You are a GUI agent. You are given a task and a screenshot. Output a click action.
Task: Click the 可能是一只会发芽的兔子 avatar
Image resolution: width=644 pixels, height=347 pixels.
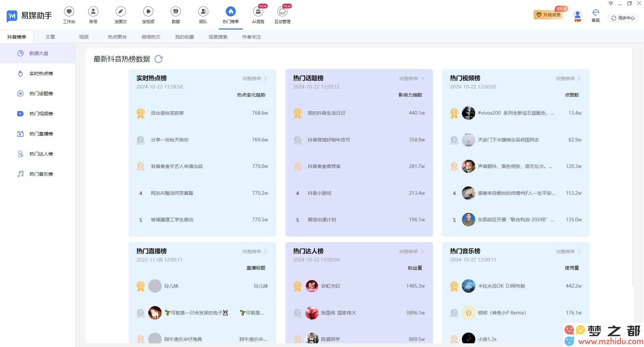pyautogui.click(x=155, y=313)
